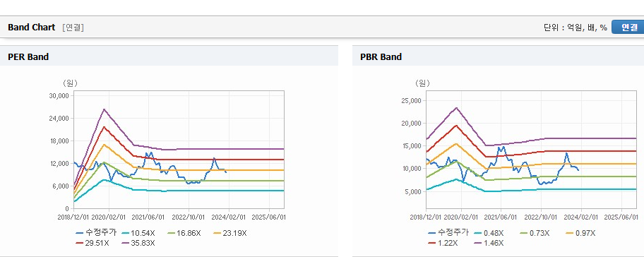644x257 pixels.
Task: Click PBR legend entry 0.97X
Action: click(x=580, y=233)
